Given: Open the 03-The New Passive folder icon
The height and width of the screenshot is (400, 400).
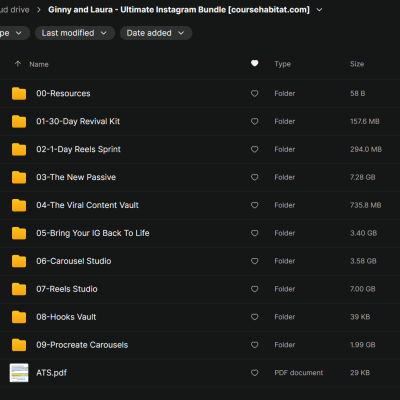Looking at the screenshot, I should click(x=19, y=177).
